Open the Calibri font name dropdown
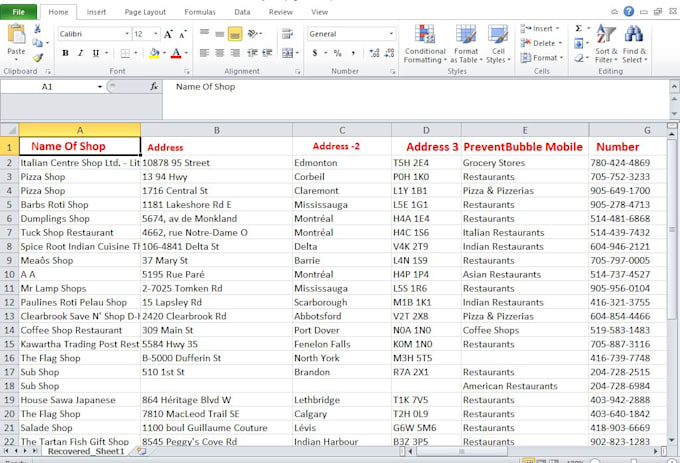Image resolution: width=680 pixels, height=463 pixels. 127,34
